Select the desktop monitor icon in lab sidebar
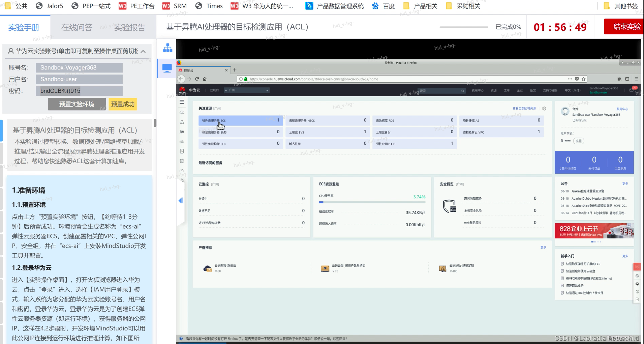Viewport: 644px width, 344px height. click(167, 68)
